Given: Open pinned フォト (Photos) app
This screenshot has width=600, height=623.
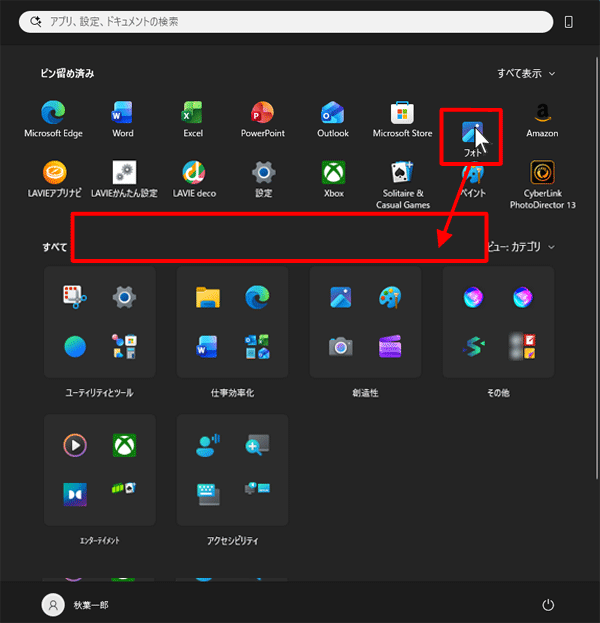Looking at the screenshot, I should coord(472,138).
